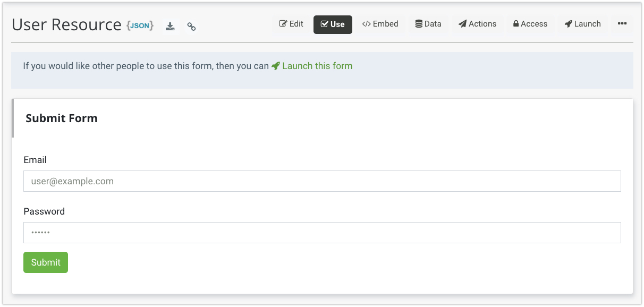Open the Embed tab
The height and width of the screenshot is (307, 644).
pyautogui.click(x=380, y=24)
